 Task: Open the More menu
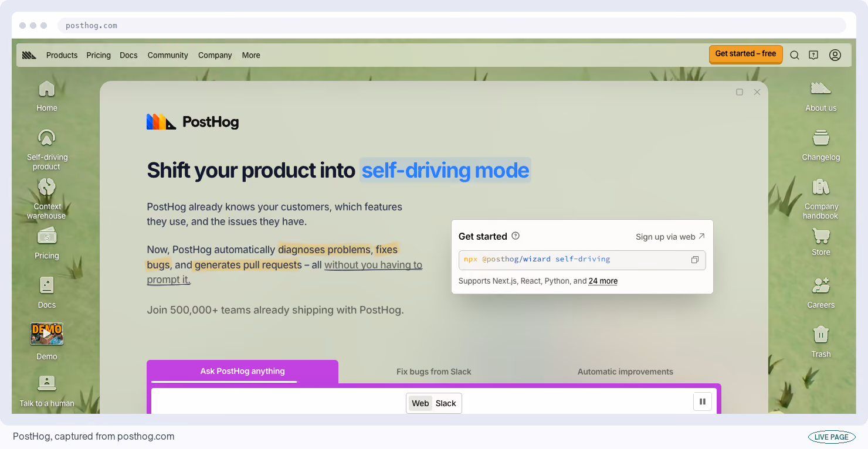[251, 55]
